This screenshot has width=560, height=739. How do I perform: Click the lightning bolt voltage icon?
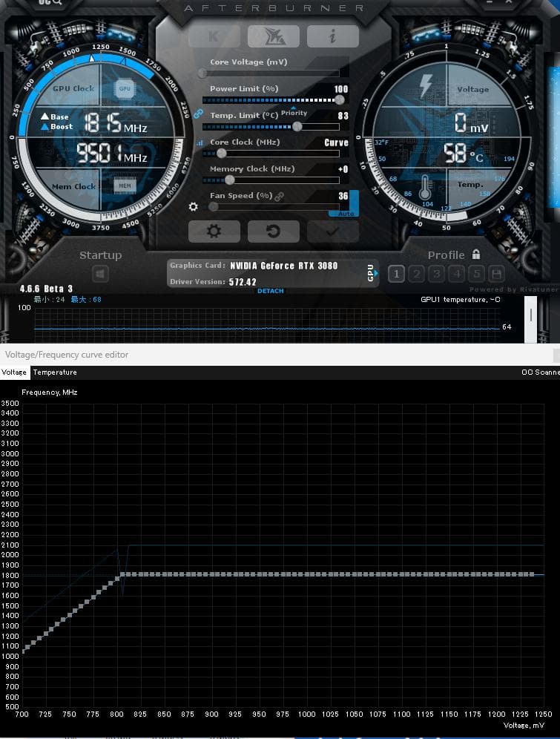(425, 86)
